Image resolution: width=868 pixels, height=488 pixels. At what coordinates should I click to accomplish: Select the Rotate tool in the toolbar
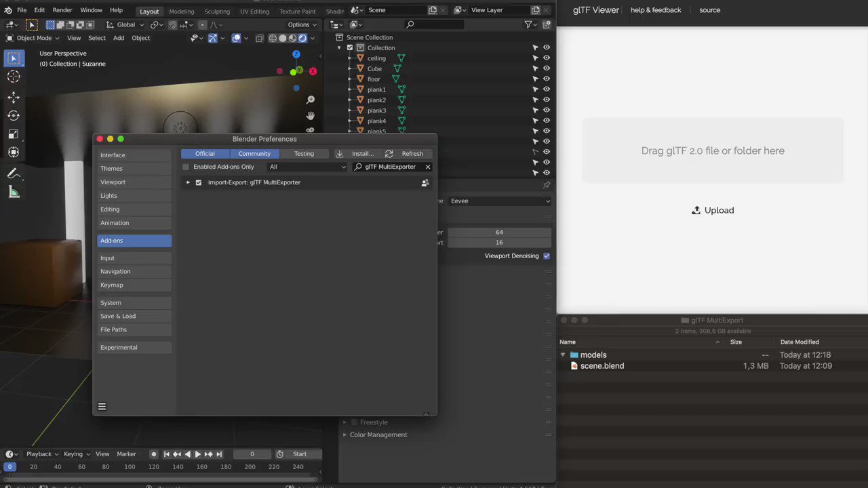point(14,115)
